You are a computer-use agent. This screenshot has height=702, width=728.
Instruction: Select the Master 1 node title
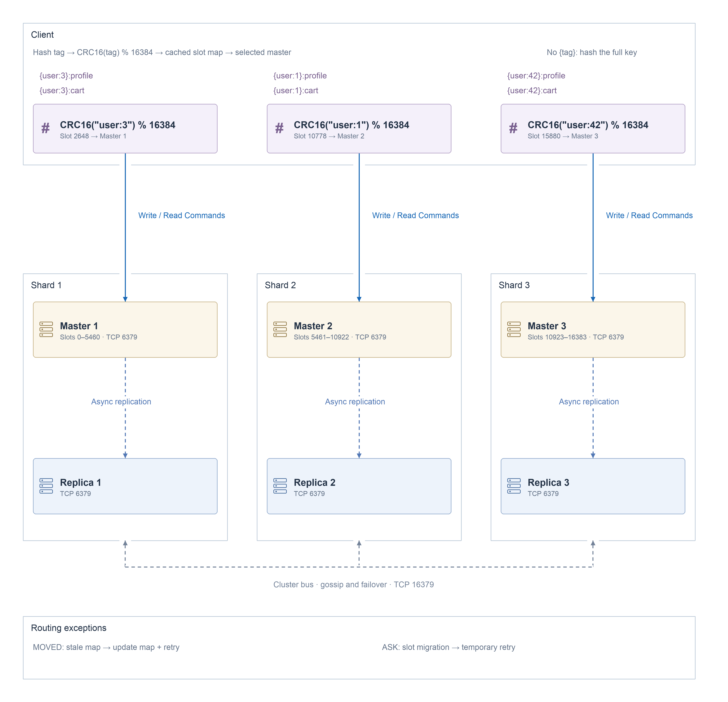pos(79,326)
